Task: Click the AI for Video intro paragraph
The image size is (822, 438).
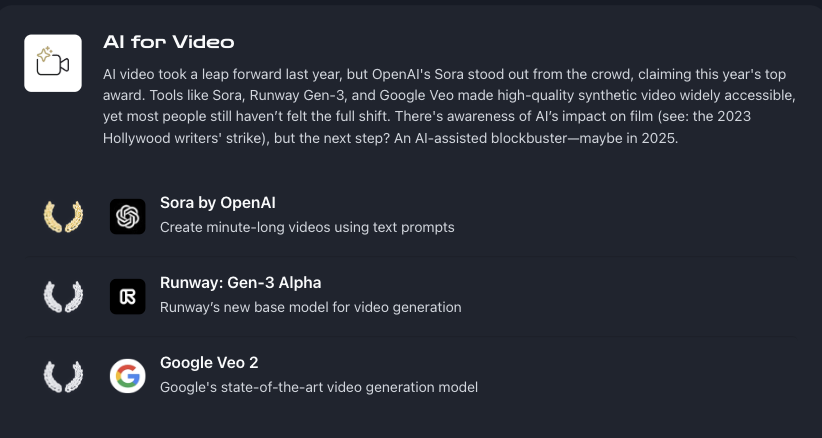Action: [x=450, y=106]
